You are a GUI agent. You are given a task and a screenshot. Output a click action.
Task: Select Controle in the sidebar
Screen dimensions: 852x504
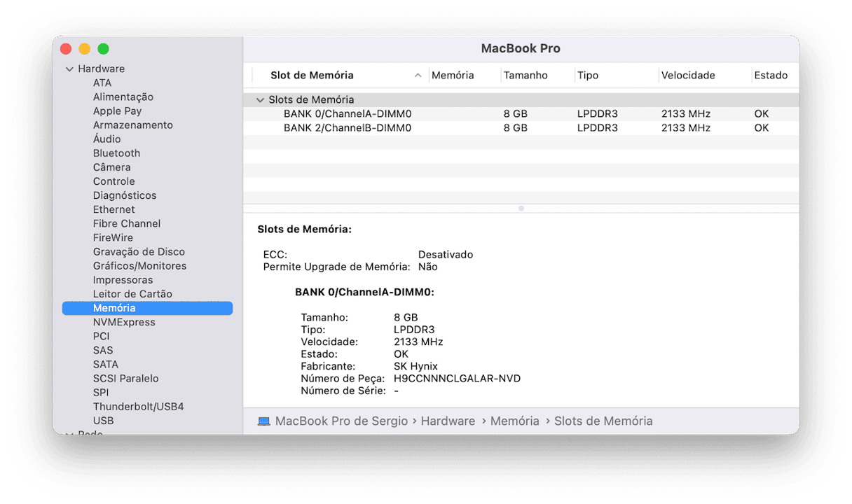114,181
